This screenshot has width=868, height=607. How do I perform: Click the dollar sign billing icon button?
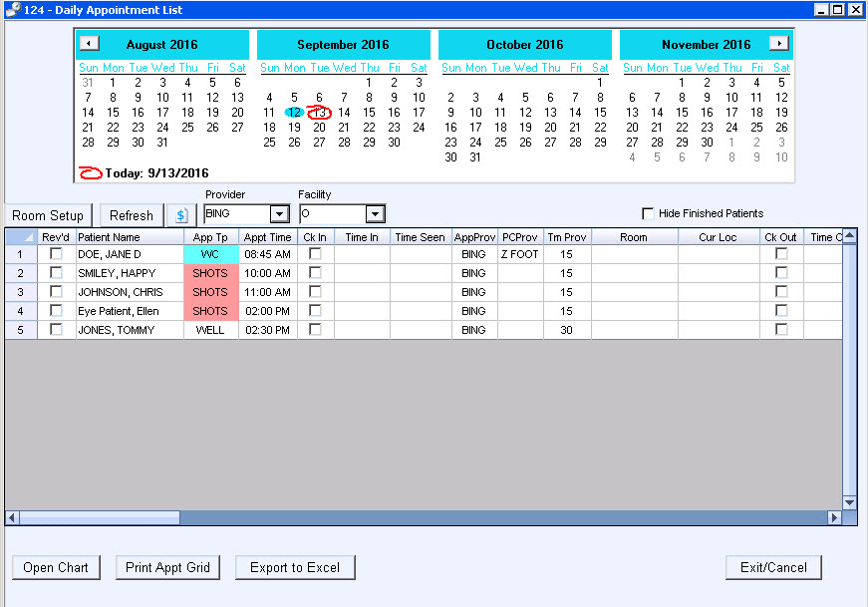(181, 215)
